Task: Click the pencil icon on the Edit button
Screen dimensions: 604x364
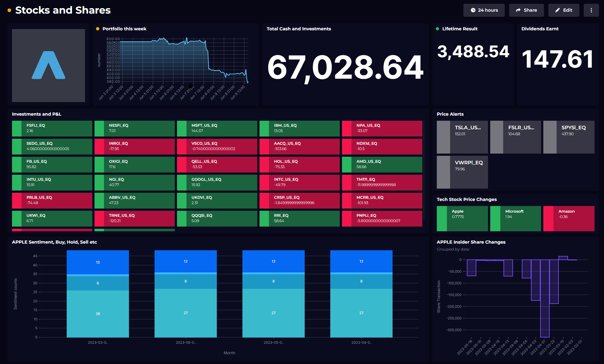Action: tap(558, 10)
